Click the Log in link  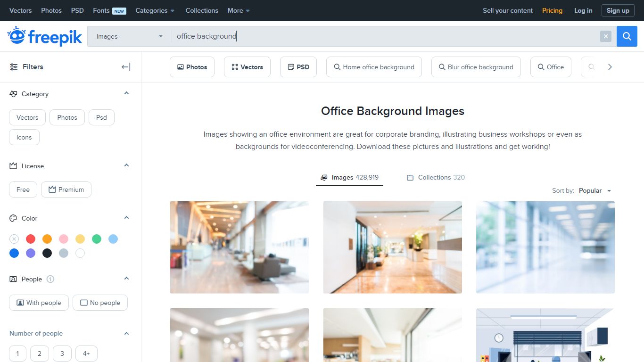pyautogui.click(x=583, y=10)
